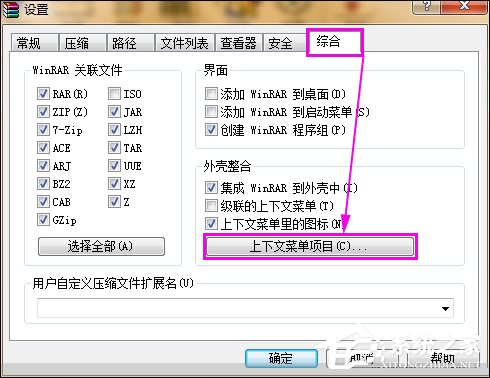Toggle the JAR association checkbox
Screen dimensions: 490x378
(114, 112)
